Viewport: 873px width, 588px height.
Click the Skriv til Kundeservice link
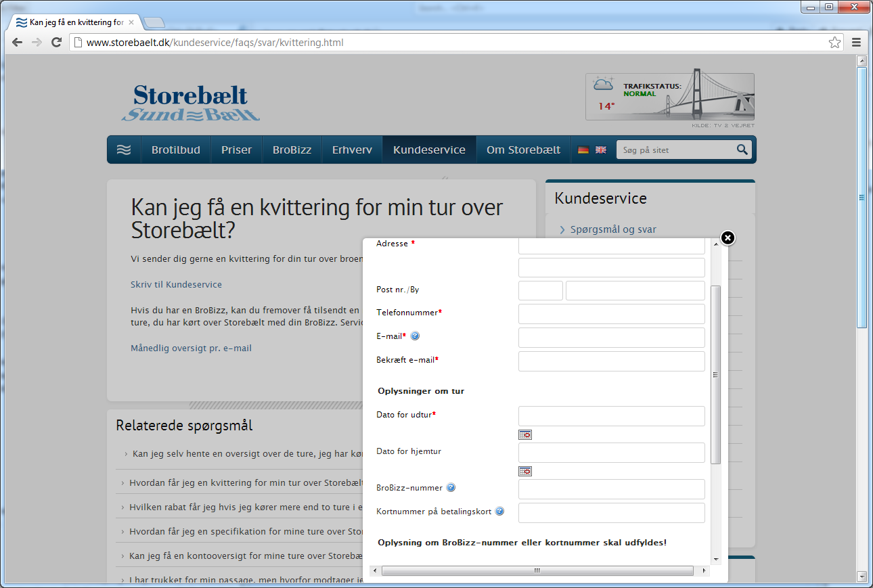176,285
